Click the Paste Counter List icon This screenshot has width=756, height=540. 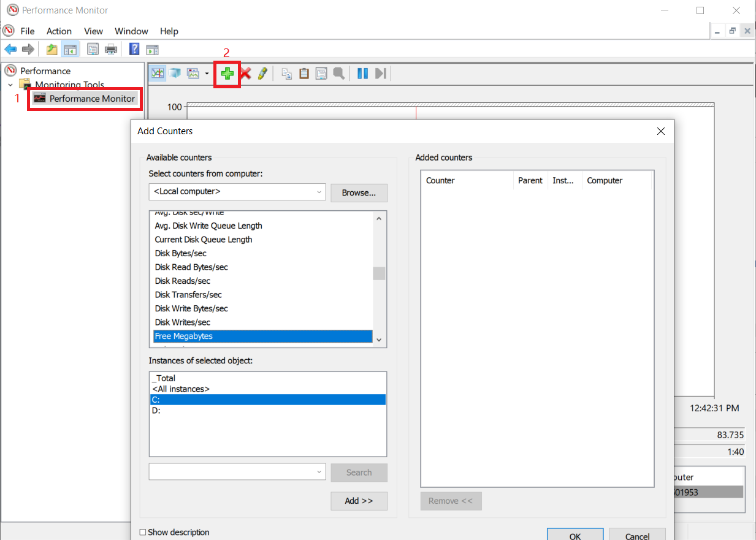(x=304, y=73)
